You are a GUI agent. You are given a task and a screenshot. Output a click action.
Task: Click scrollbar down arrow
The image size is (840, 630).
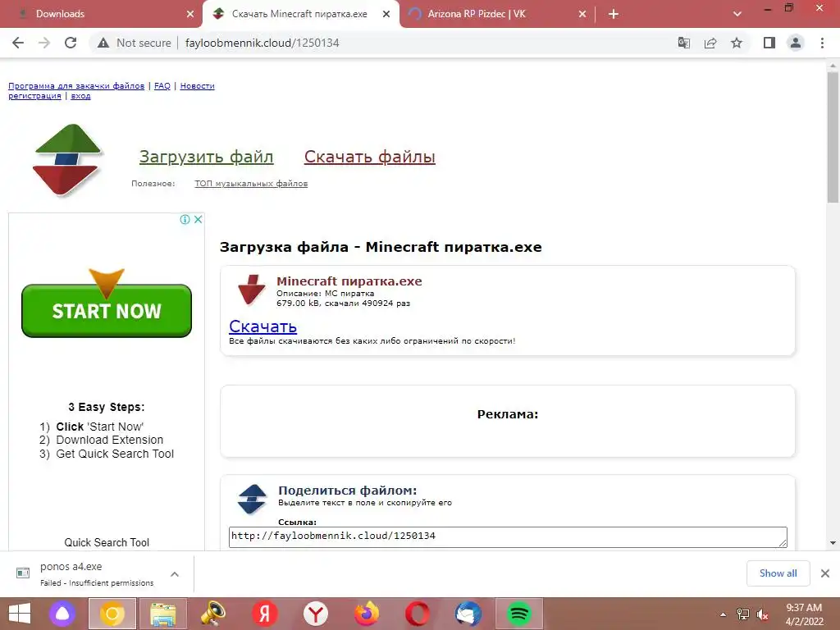tap(833, 543)
